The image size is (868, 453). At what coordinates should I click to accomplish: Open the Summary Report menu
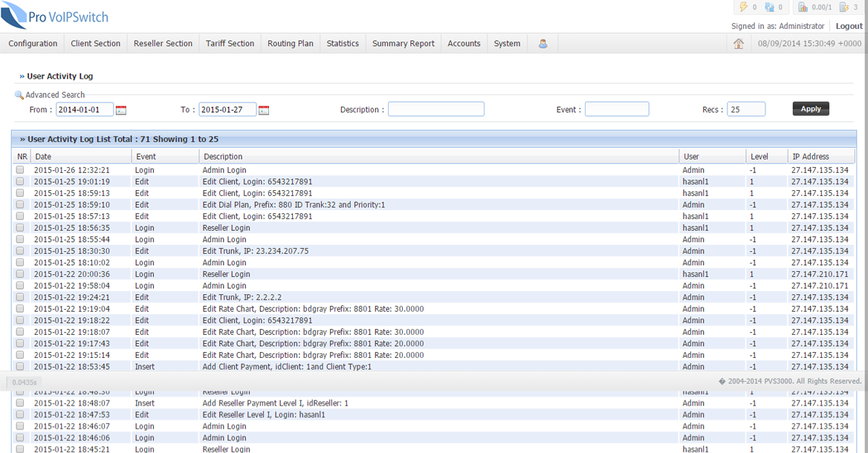403,43
